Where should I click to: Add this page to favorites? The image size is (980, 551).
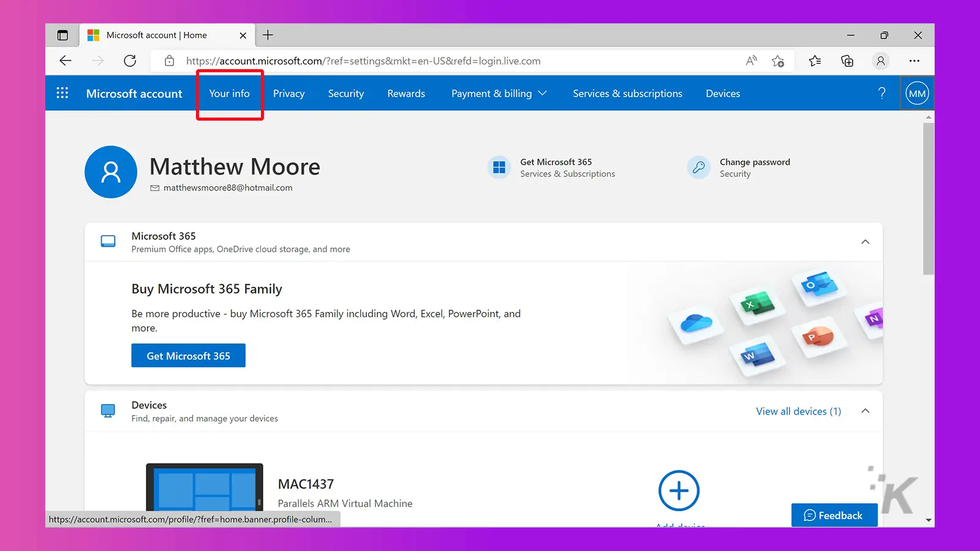[x=778, y=61]
